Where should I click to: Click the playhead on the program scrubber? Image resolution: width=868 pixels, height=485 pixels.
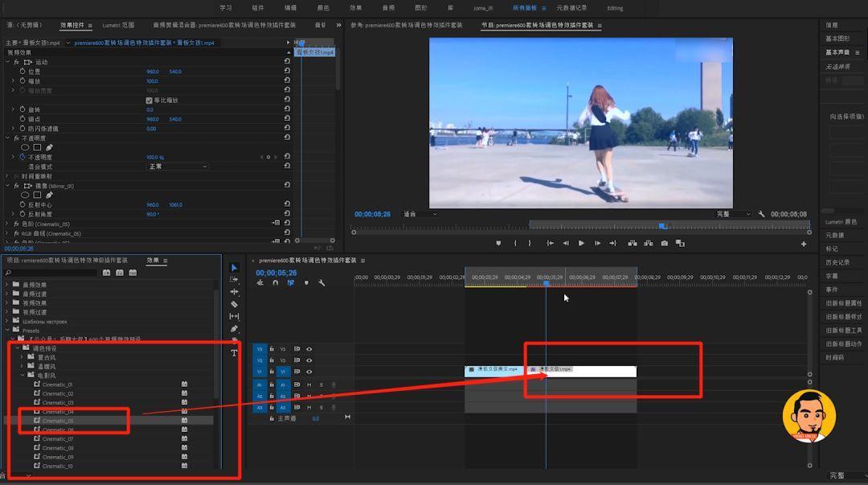[662, 225]
